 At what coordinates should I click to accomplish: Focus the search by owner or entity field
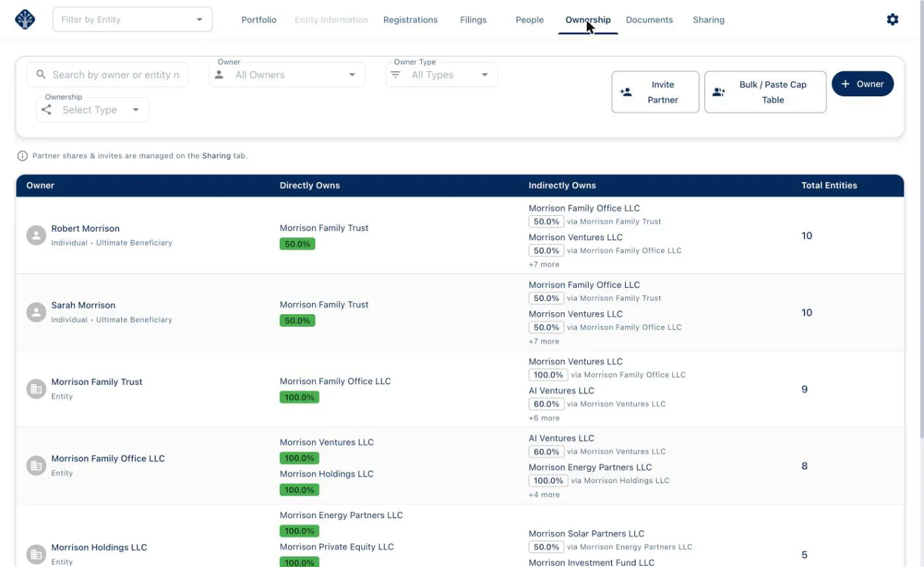108,75
